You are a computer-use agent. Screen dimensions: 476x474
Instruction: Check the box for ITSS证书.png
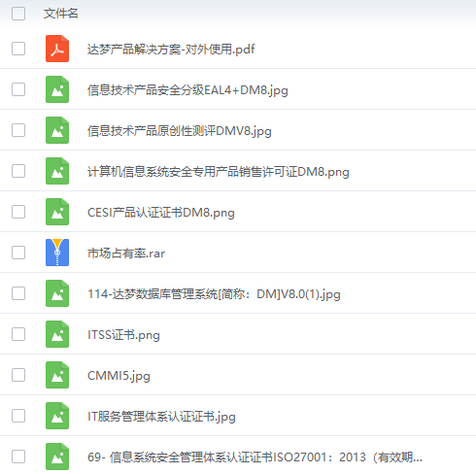(x=18, y=334)
